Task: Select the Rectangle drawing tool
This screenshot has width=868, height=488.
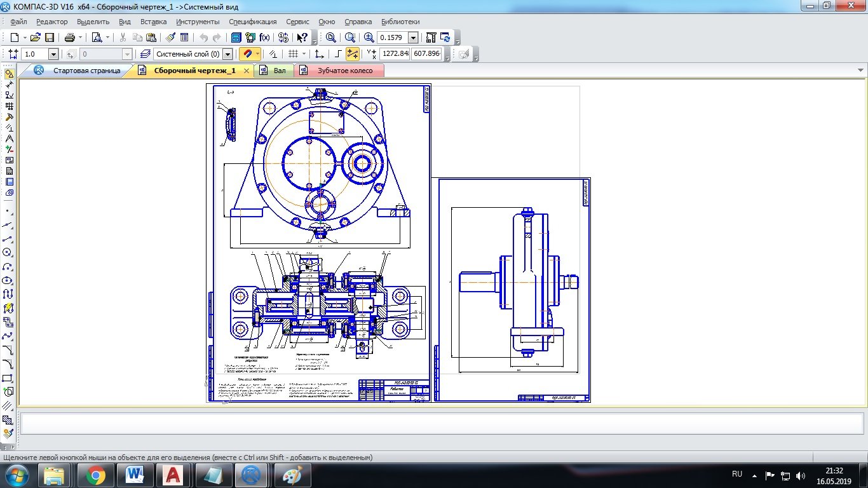Action: coord(8,379)
